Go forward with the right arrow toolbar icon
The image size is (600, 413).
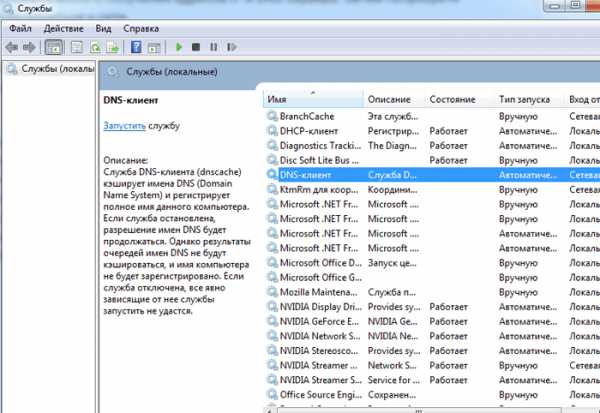click(29, 47)
